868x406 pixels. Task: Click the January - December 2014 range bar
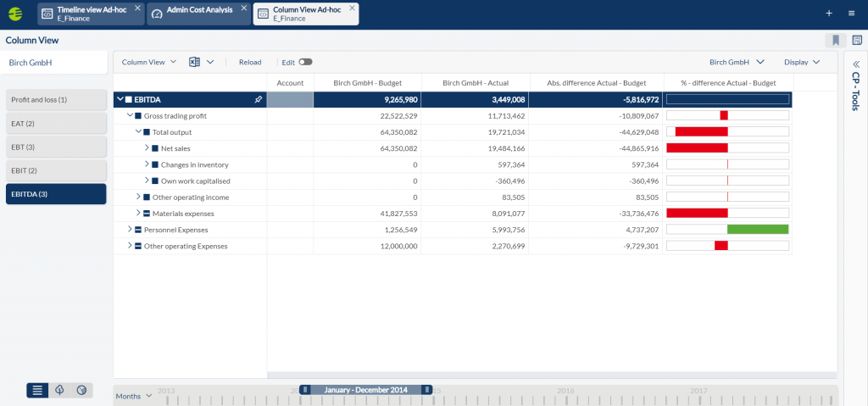(366, 390)
